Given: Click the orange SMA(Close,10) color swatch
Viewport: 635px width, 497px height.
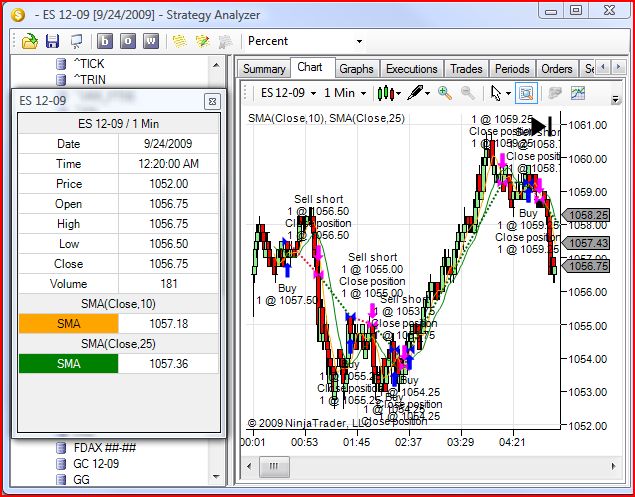Looking at the screenshot, I should 68,324.
